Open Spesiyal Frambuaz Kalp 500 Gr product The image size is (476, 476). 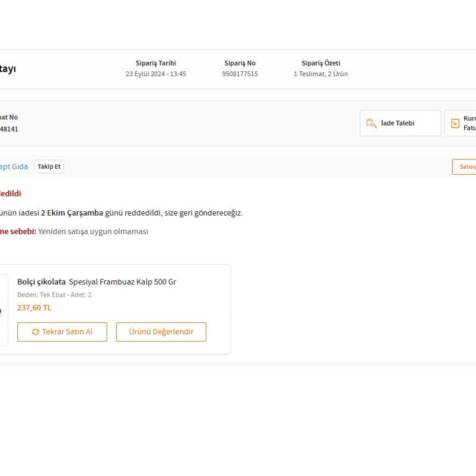pos(122,281)
